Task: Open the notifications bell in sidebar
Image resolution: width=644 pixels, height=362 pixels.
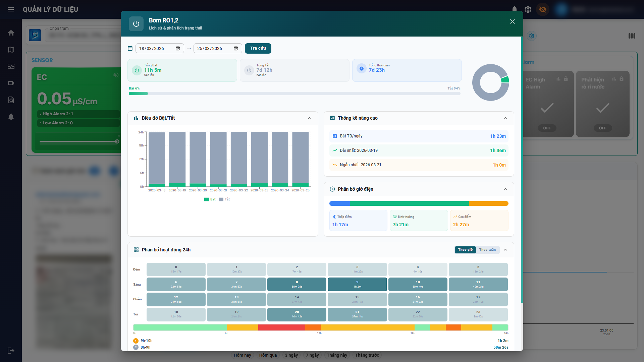Action: pos(11,117)
